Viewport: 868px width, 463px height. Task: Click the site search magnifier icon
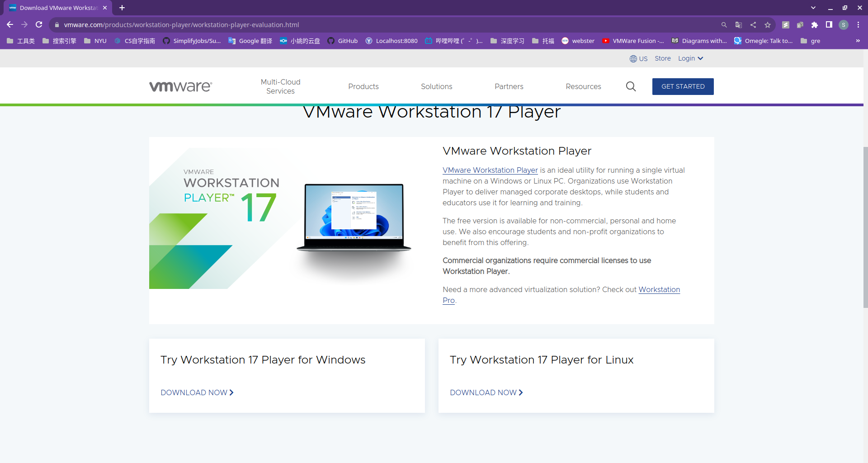(x=631, y=86)
